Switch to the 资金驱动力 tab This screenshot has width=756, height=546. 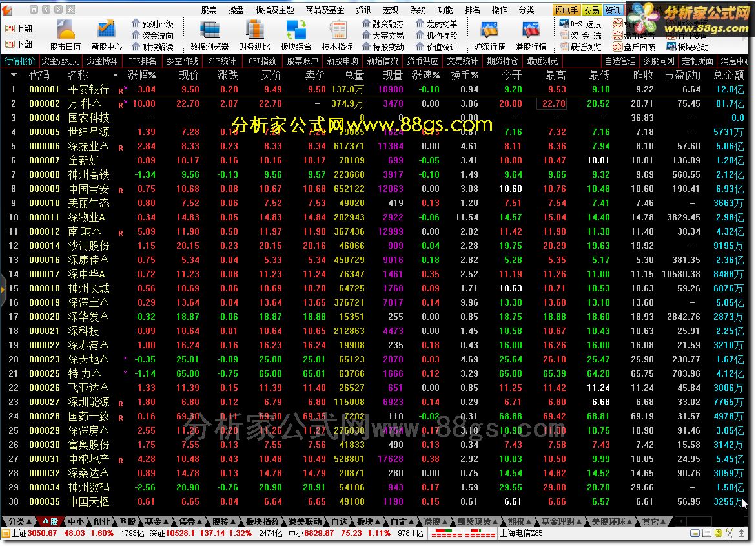coord(60,61)
